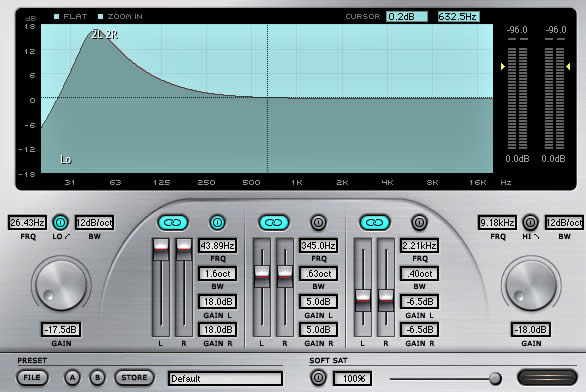Viewport: 586px width, 392px height.
Task: Toggle the LO filter power button
Action: pyautogui.click(x=61, y=222)
